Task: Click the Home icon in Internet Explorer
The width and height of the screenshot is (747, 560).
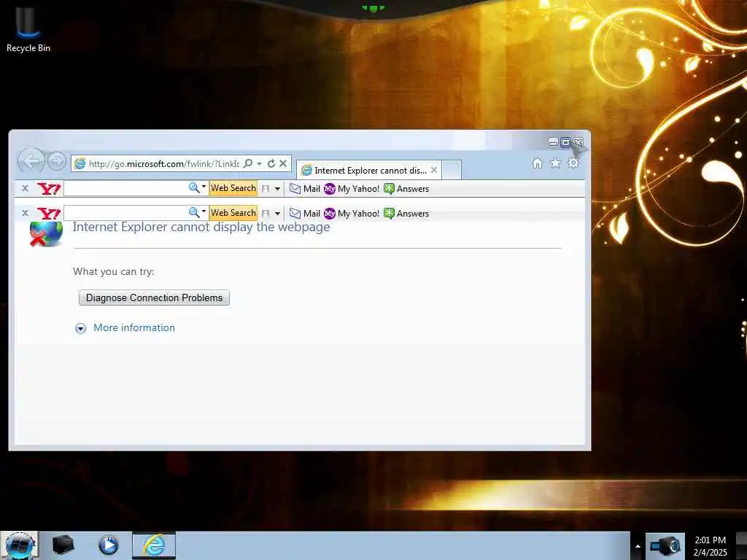Action: click(538, 163)
